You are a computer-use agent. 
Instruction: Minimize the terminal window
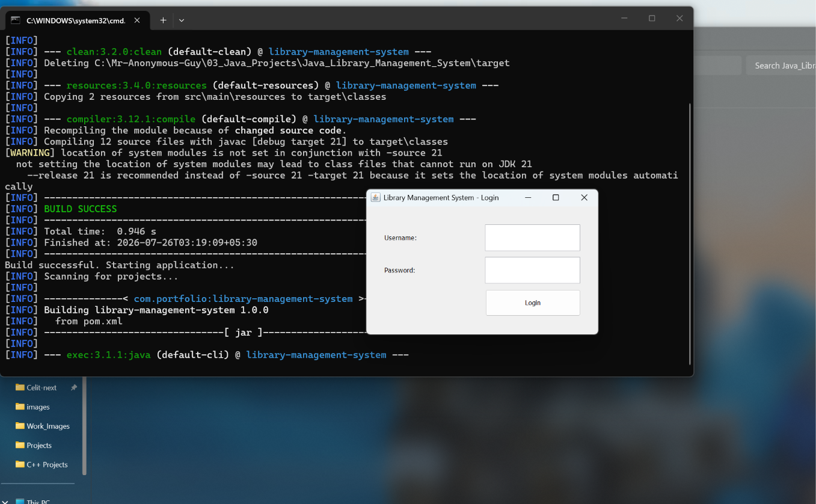coord(624,19)
